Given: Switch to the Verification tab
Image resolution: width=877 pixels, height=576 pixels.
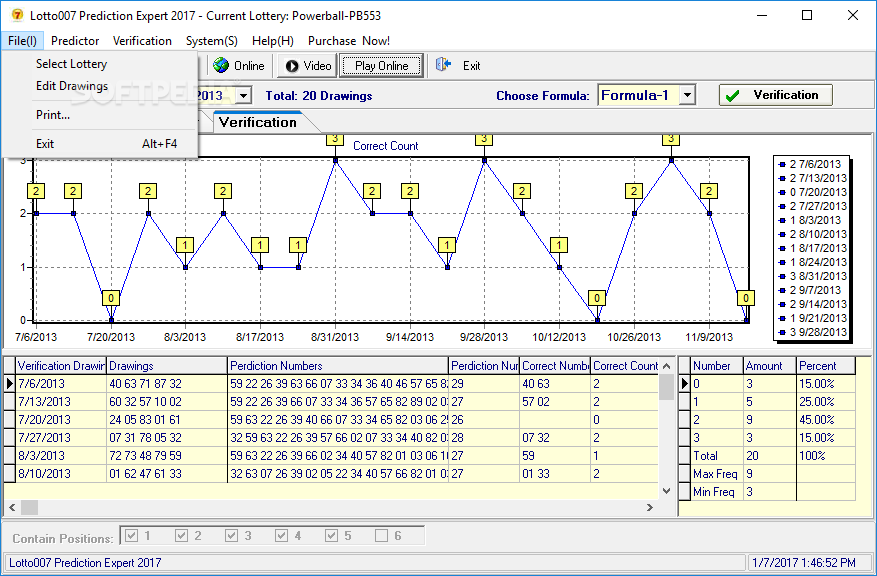Looking at the screenshot, I should click(258, 122).
